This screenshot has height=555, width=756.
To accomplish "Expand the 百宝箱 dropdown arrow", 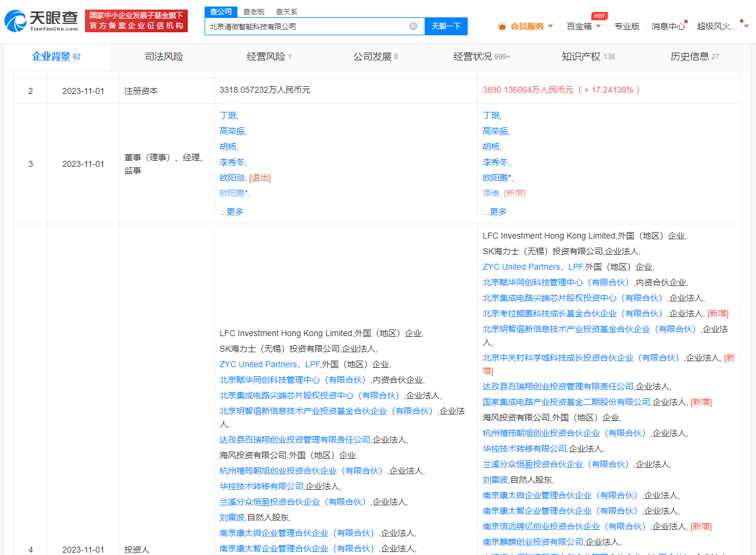I will [x=599, y=26].
